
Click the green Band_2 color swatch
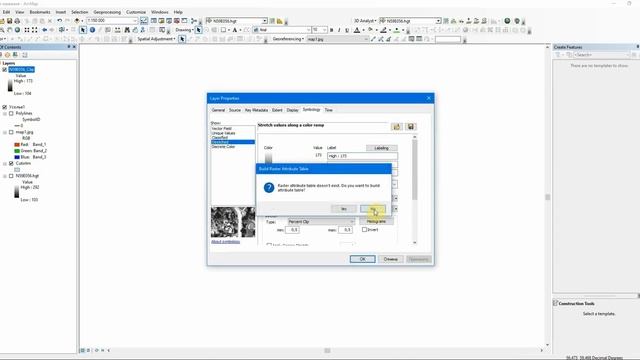17,151
